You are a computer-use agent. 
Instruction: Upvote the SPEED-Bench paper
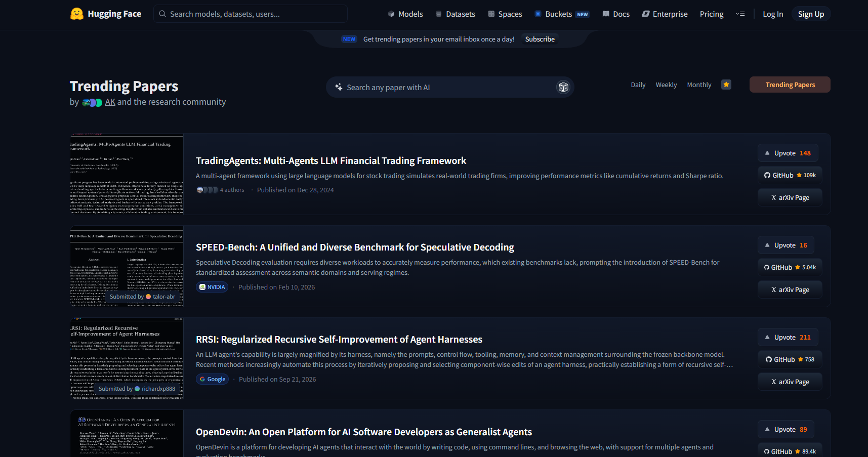786,245
